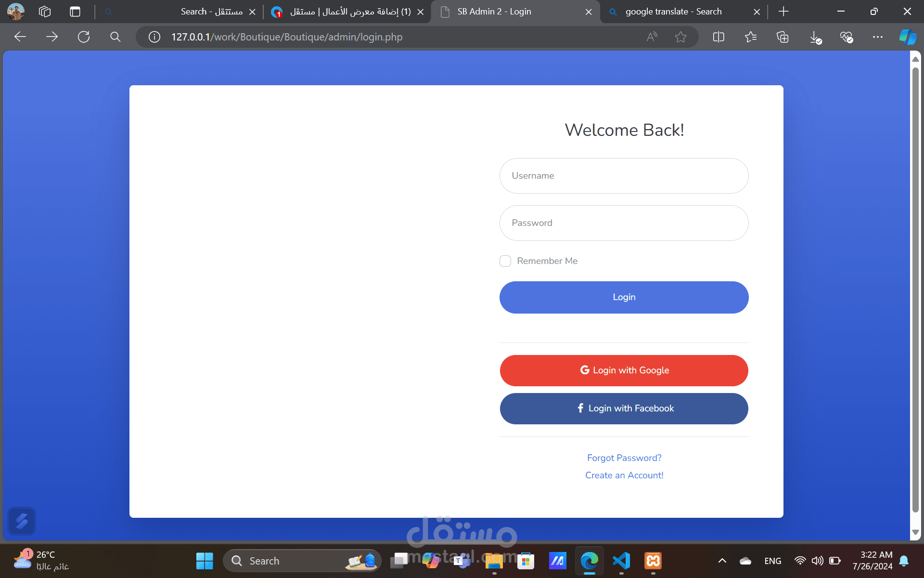Image resolution: width=924 pixels, height=578 pixels.
Task: Switch to the Search - مستقل tab
Action: pyautogui.click(x=211, y=12)
